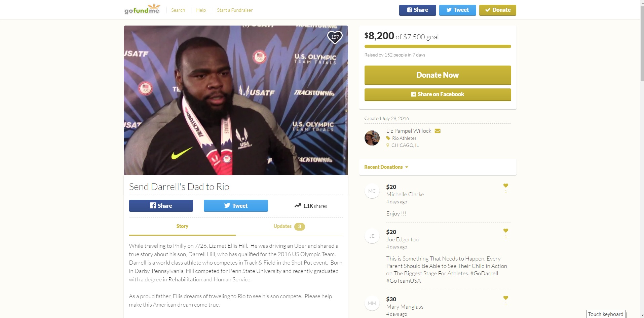This screenshot has height=318, width=644.
Task: Click the Search link in header
Action: click(x=178, y=10)
